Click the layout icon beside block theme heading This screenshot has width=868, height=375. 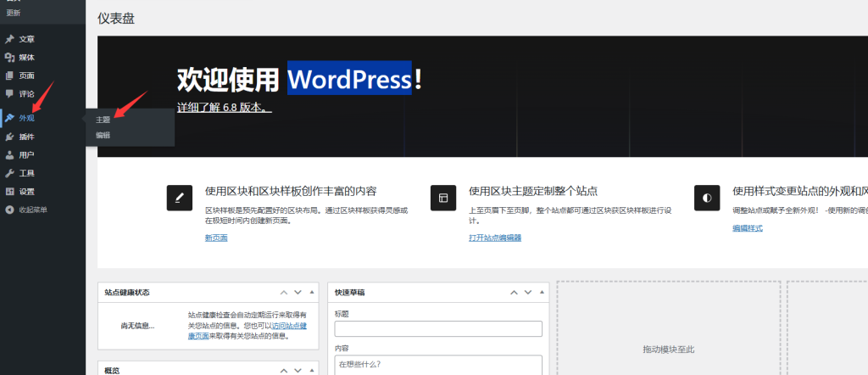(x=443, y=198)
